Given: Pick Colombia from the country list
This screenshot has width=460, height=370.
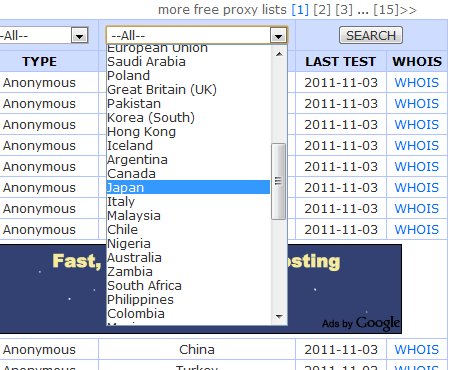Looking at the screenshot, I should pyautogui.click(x=188, y=314).
